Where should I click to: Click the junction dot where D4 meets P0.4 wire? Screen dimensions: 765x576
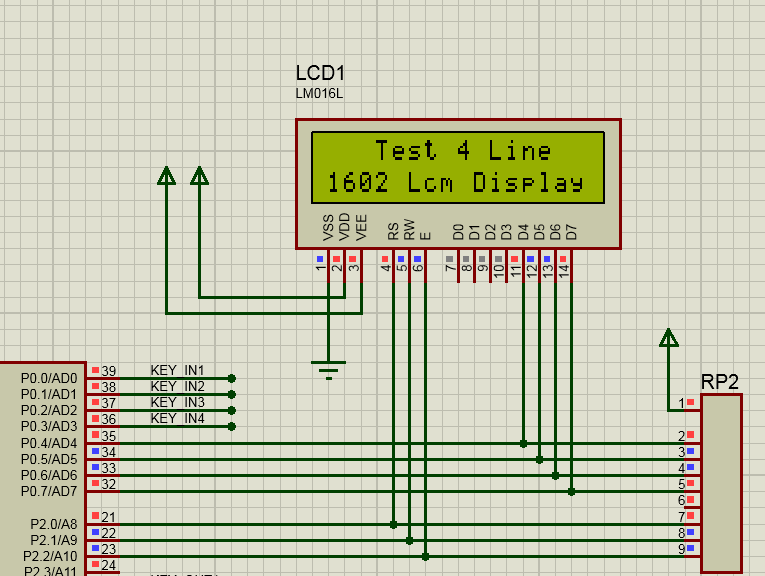(523, 444)
